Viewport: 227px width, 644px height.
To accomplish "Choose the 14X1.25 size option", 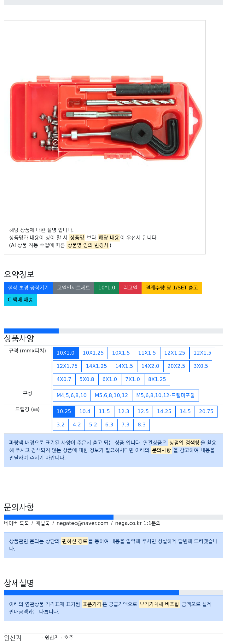I will pyautogui.click(x=96, y=366).
